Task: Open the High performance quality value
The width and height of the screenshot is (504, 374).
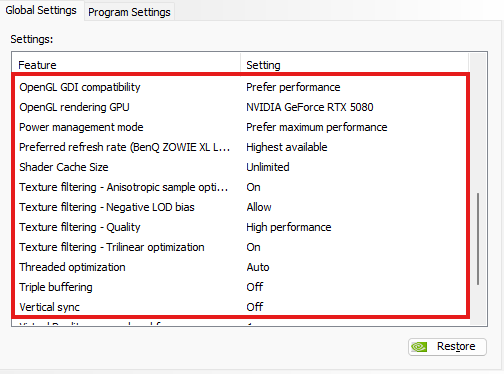Action: [289, 227]
